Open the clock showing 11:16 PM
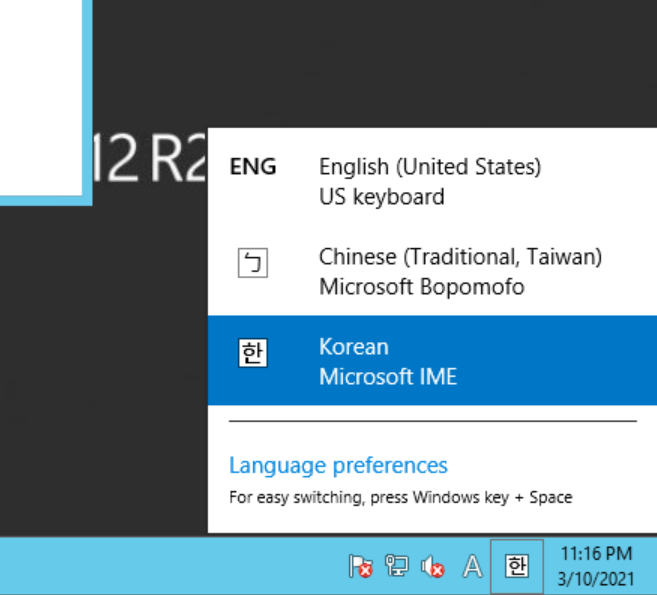Screen dimensions: 657x595 [596, 554]
